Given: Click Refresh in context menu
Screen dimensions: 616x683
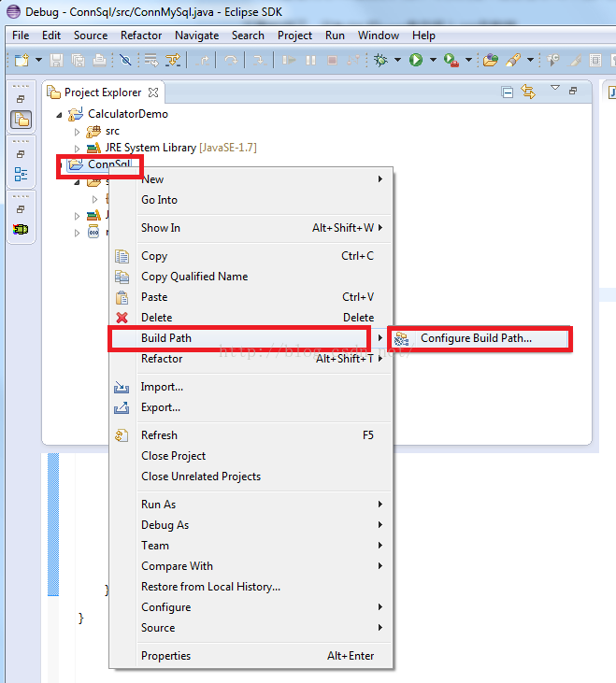Looking at the screenshot, I should (251, 435).
